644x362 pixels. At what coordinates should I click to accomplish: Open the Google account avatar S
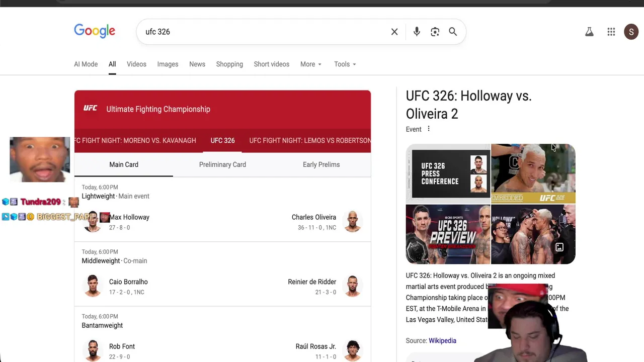coord(631,32)
